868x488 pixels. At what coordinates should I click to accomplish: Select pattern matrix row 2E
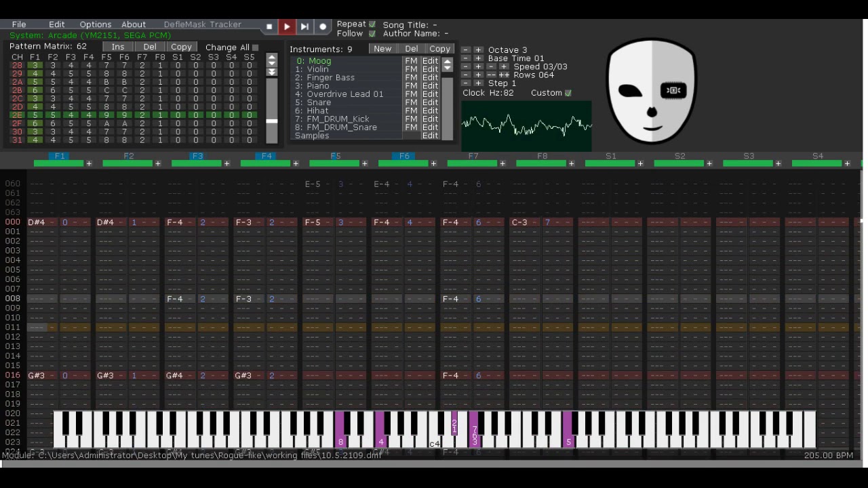tap(133, 115)
